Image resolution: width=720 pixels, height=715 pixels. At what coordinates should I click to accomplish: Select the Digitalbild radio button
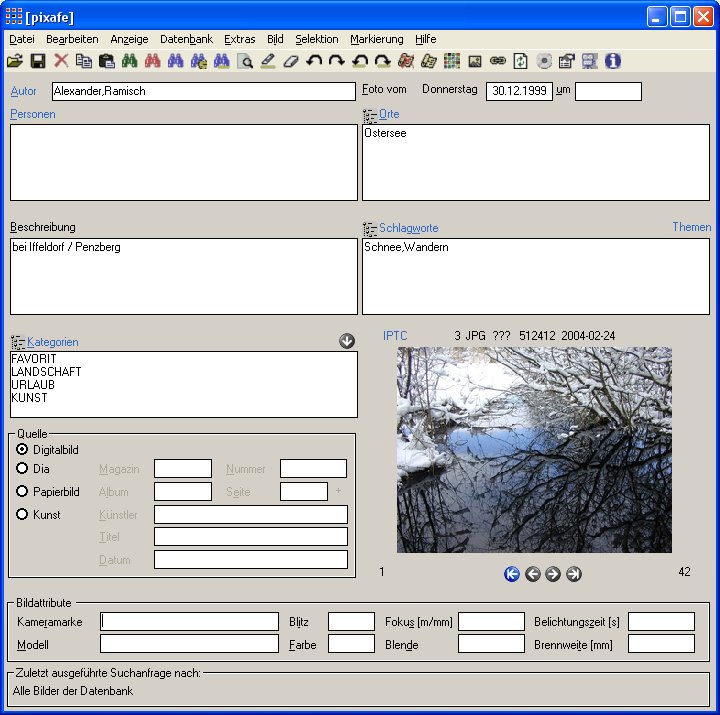(x=22, y=449)
